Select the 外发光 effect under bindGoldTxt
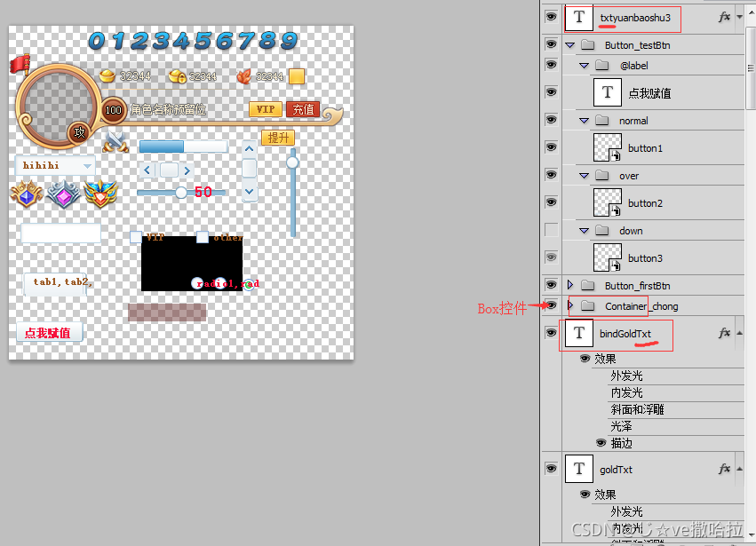 point(626,376)
